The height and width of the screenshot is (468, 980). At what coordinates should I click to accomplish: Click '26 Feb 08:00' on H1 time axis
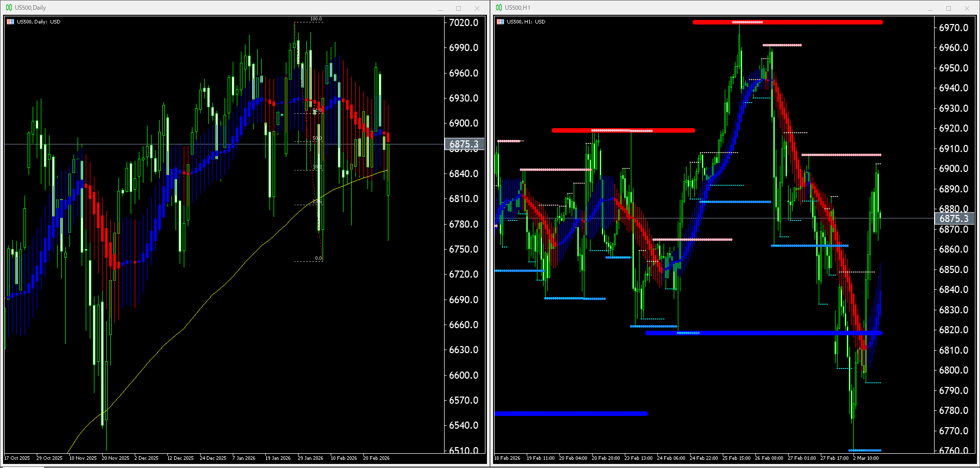tap(769, 458)
